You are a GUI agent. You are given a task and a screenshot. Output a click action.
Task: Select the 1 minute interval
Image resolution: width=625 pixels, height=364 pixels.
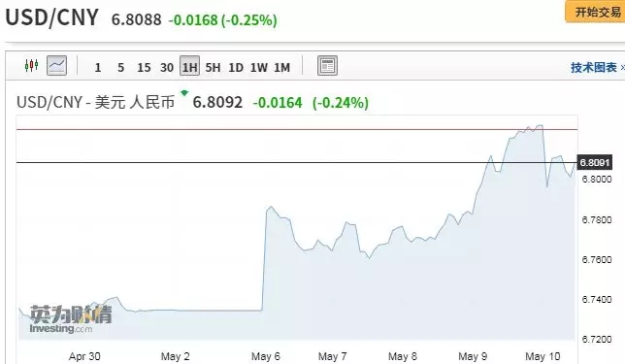coord(98,67)
